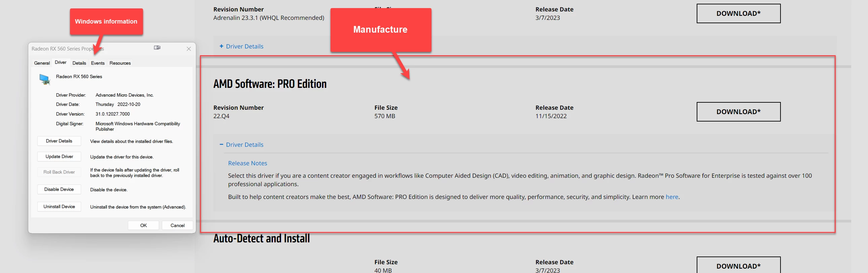
Task: Confirm the dialog with OK
Action: click(143, 225)
